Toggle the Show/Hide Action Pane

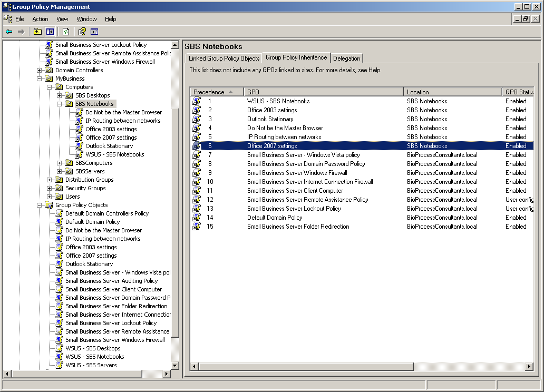tap(95, 31)
